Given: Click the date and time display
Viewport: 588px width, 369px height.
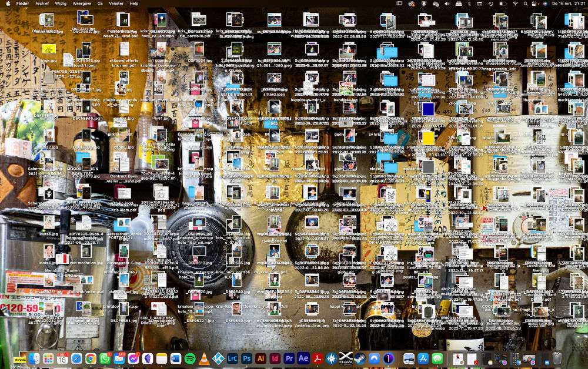Looking at the screenshot, I should coord(568,4).
